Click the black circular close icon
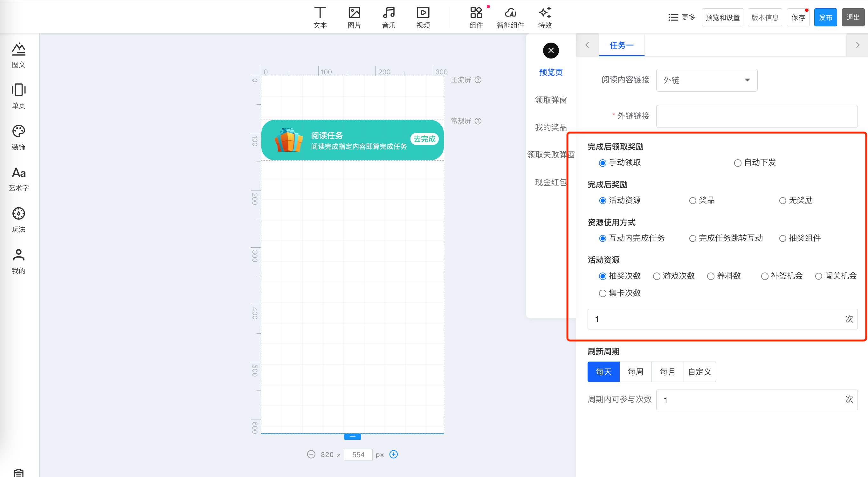 point(551,51)
